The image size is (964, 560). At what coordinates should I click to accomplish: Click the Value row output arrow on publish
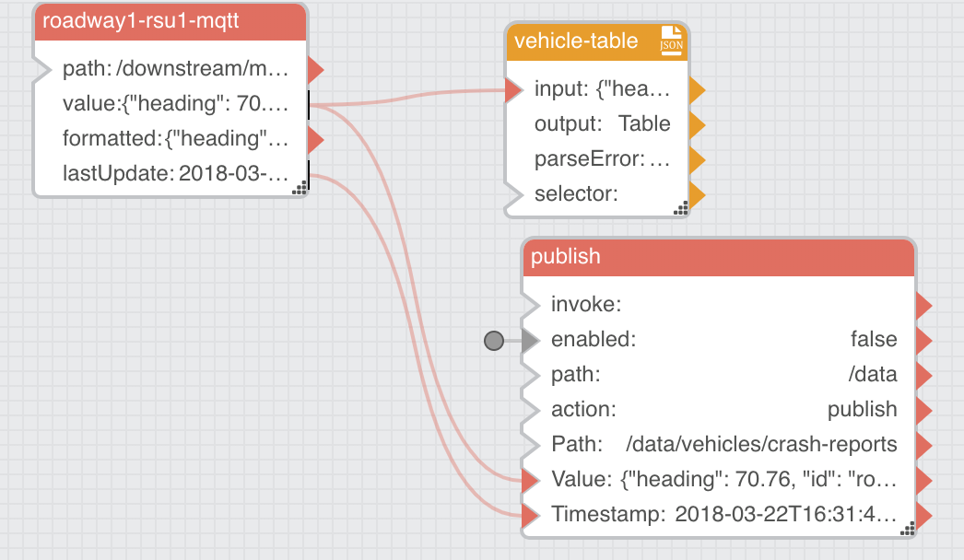click(924, 480)
